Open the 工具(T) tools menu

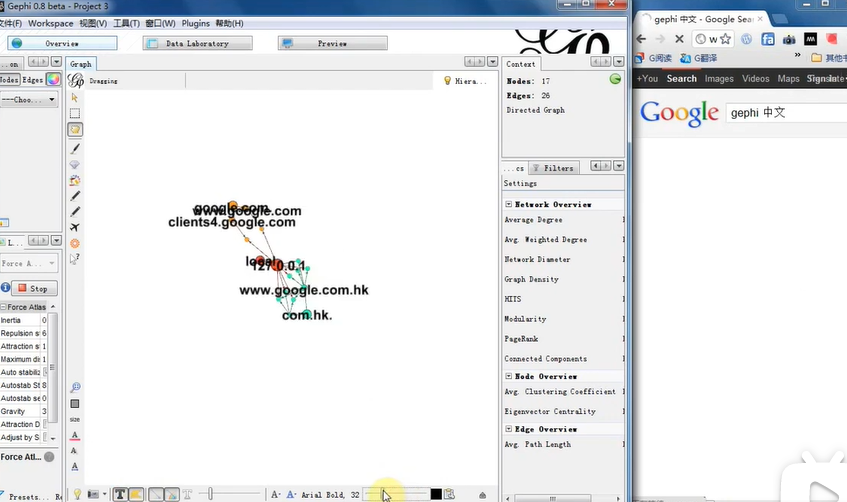126,23
